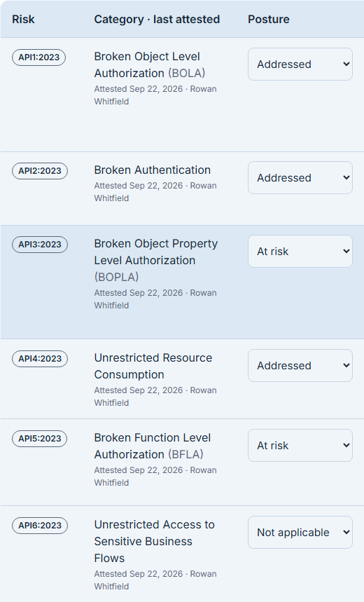This screenshot has width=364, height=602.
Task: Click the attestation note under BOPLA title
Action: tap(155, 299)
